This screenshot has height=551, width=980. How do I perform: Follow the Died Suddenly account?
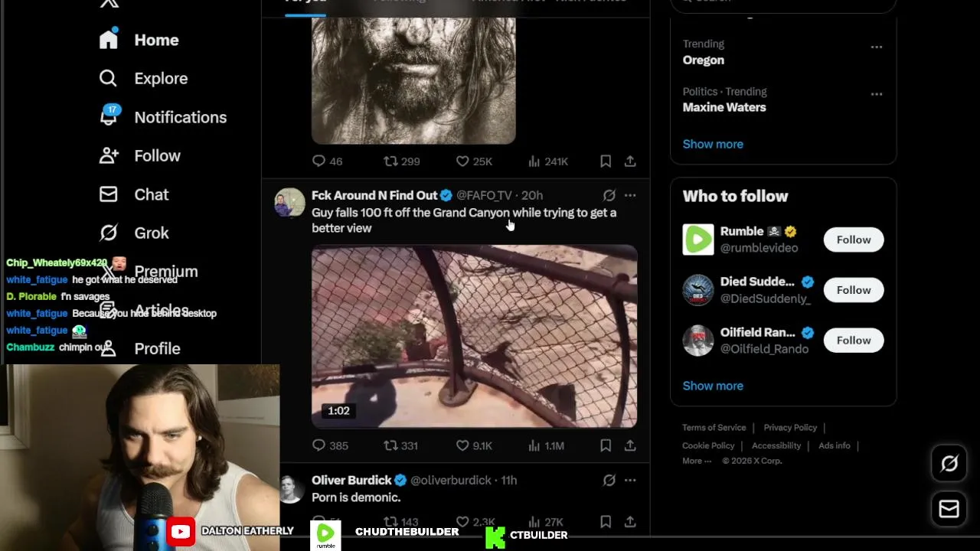coord(854,290)
